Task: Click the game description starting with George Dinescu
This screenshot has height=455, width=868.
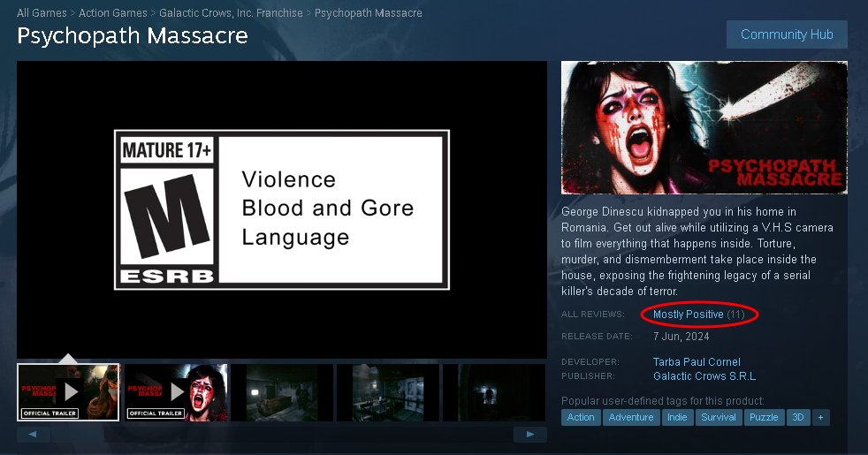Action: (697, 251)
